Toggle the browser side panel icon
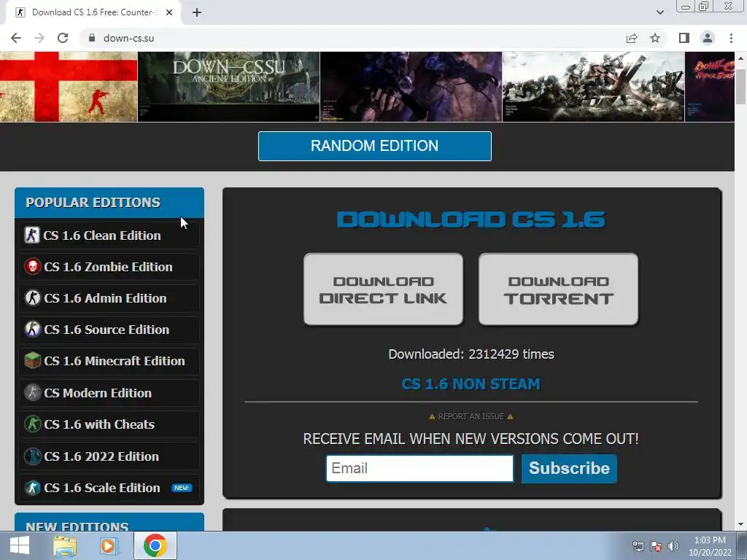This screenshot has height=560, width=747. click(x=684, y=38)
